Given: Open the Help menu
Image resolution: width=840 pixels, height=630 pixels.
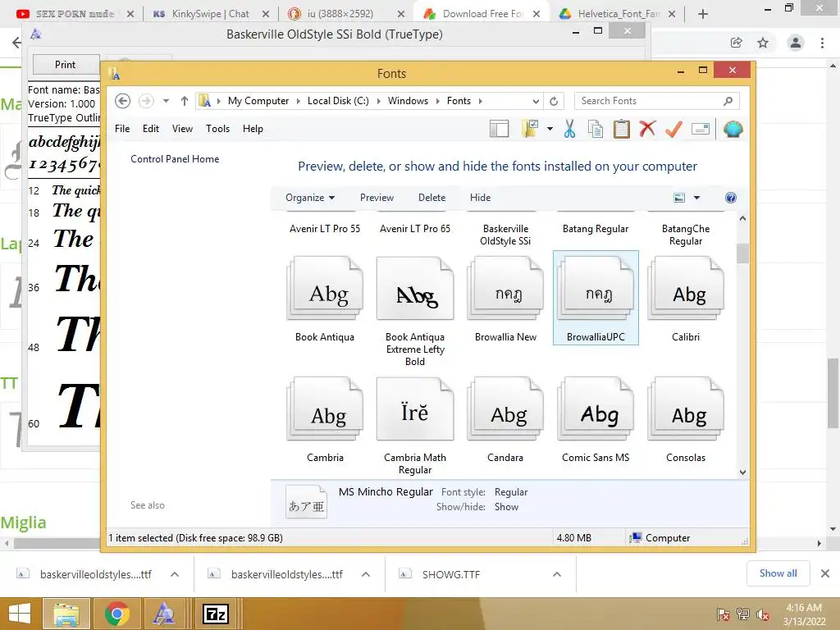Looking at the screenshot, I should coord(253,129).
